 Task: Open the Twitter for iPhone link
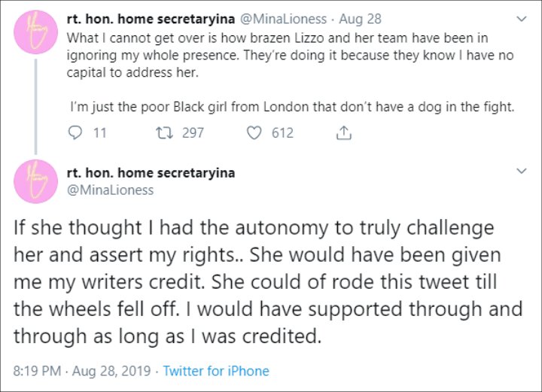(216, 371)
